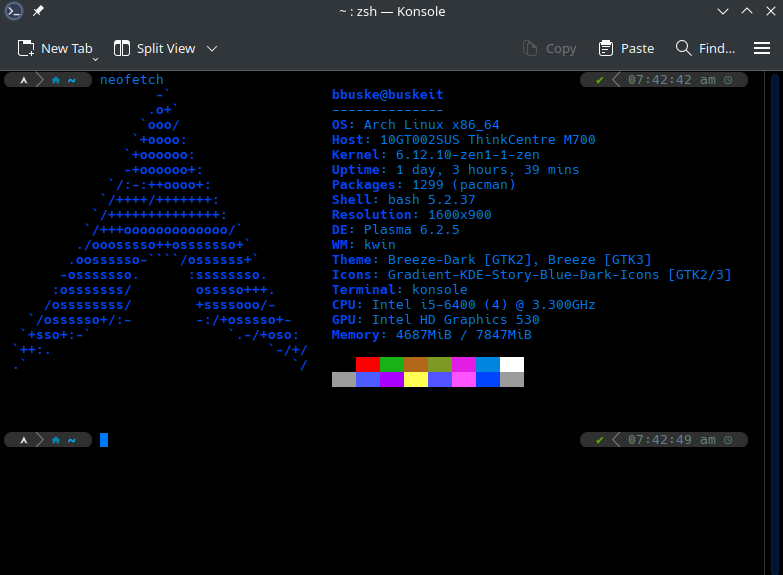Viewport: 783px width, 575px height.
Task: Click the clock icon beside 07:42:49 am
Action: click(x=727, y=439)
